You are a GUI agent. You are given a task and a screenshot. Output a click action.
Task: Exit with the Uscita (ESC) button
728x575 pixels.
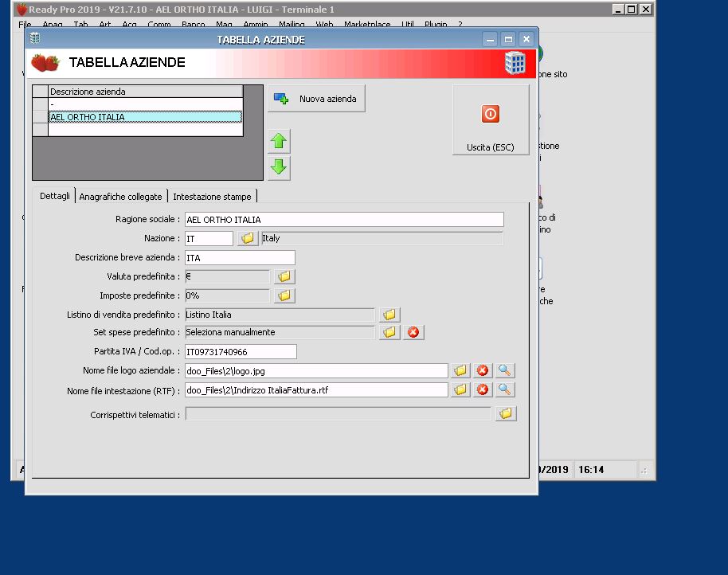click(x=491, y=119)
